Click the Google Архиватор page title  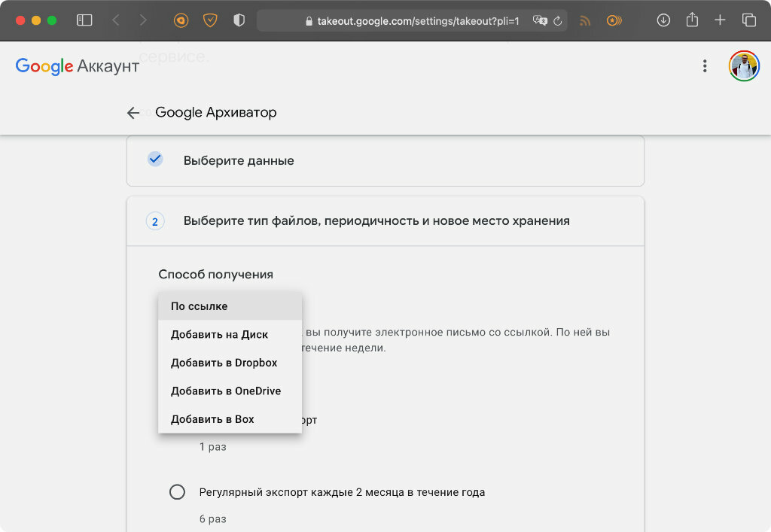point(216,112)
